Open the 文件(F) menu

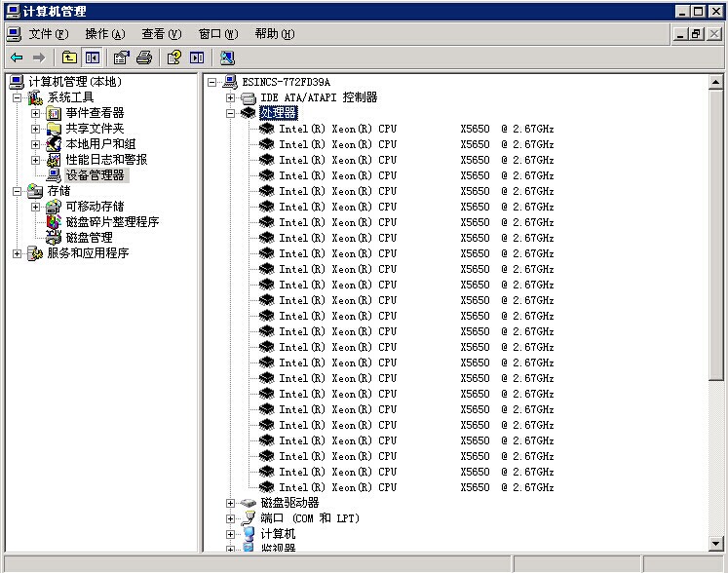[47, 34]
